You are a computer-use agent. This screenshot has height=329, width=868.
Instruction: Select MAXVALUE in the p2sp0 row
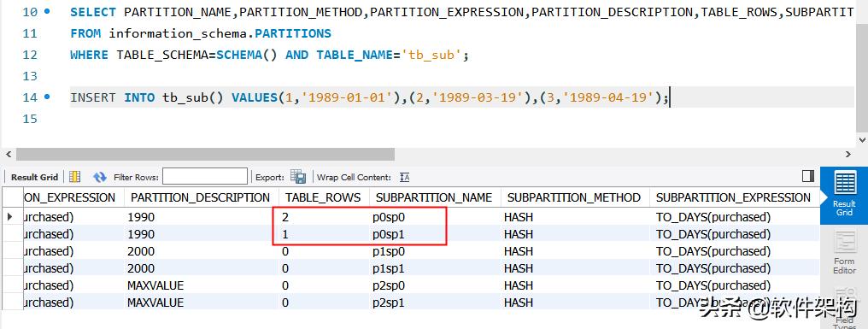click(x=155, y=285)
